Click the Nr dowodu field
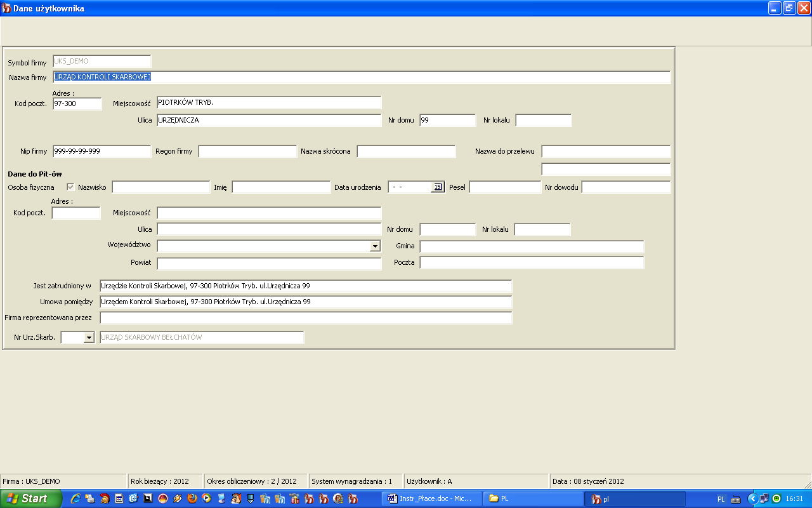Screen dimensions: 812x508 click(x=626, y=187)
